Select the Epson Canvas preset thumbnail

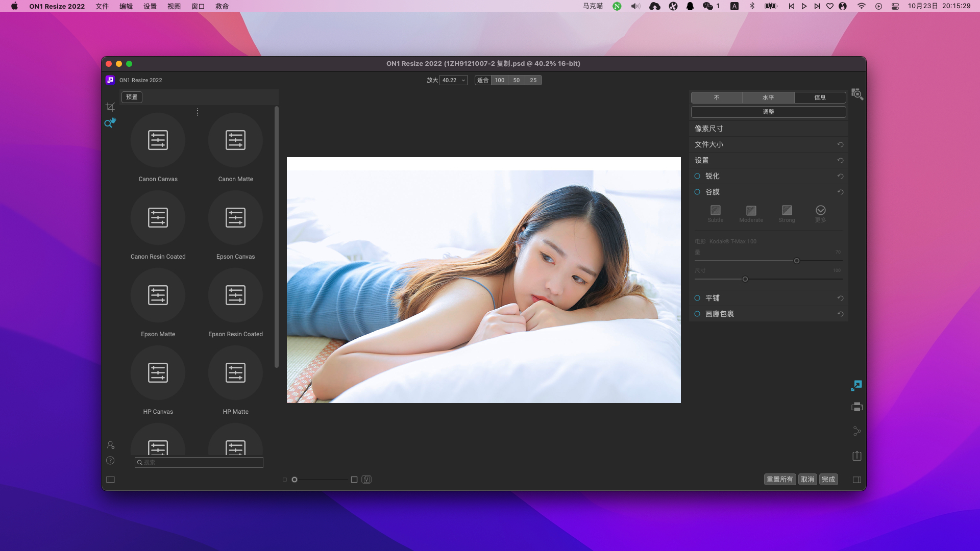(235, 218)
